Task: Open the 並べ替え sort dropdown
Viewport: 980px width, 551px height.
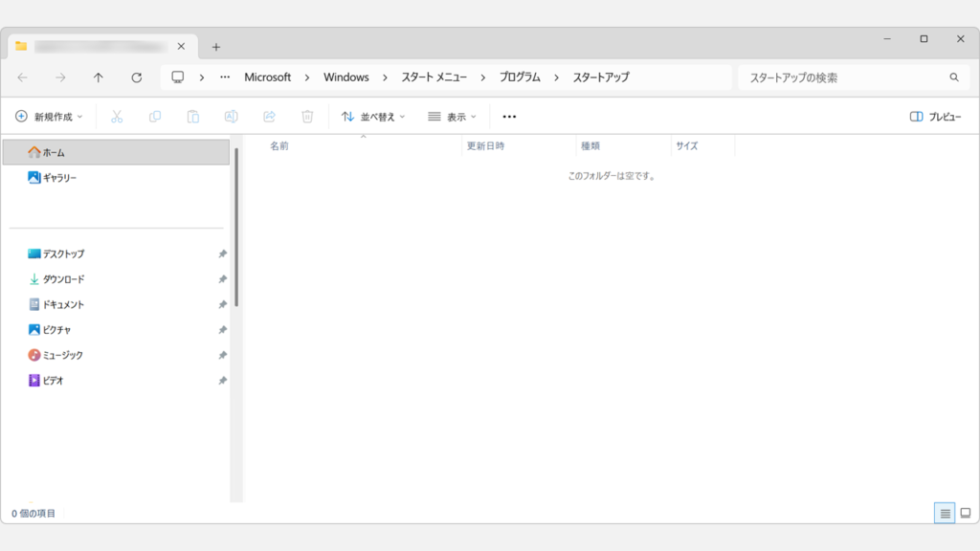Action: (374, 116)
